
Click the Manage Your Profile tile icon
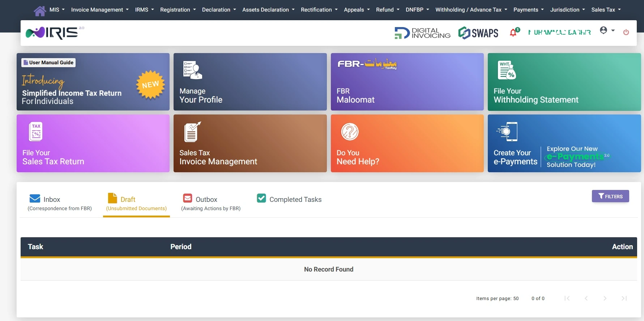(192, 70)
